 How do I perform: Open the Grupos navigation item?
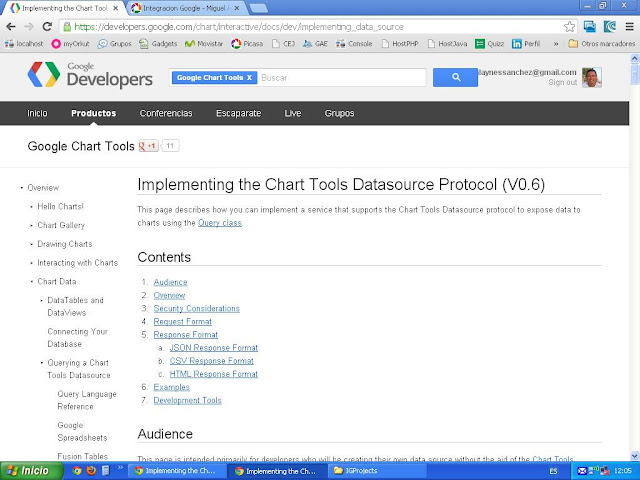tap(339, 113)
